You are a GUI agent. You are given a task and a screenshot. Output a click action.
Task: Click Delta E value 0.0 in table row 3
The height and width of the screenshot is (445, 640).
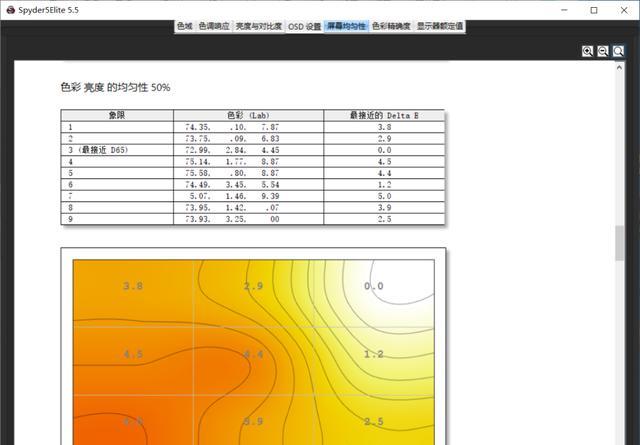[384, 150]
